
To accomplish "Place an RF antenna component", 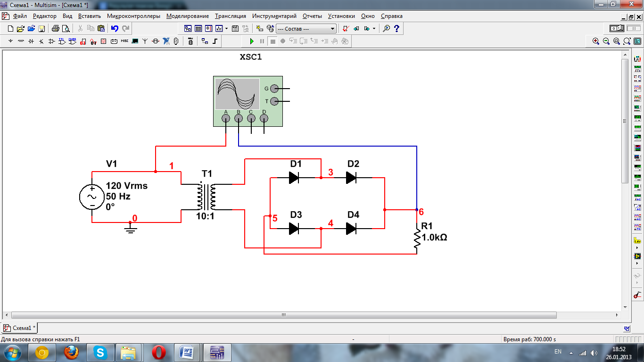I will pos(145,41).
